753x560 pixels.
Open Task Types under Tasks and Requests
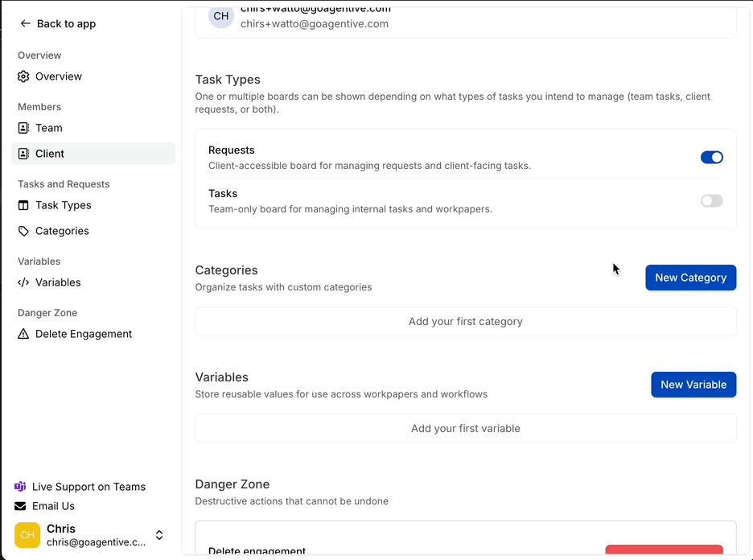[64, 205]
